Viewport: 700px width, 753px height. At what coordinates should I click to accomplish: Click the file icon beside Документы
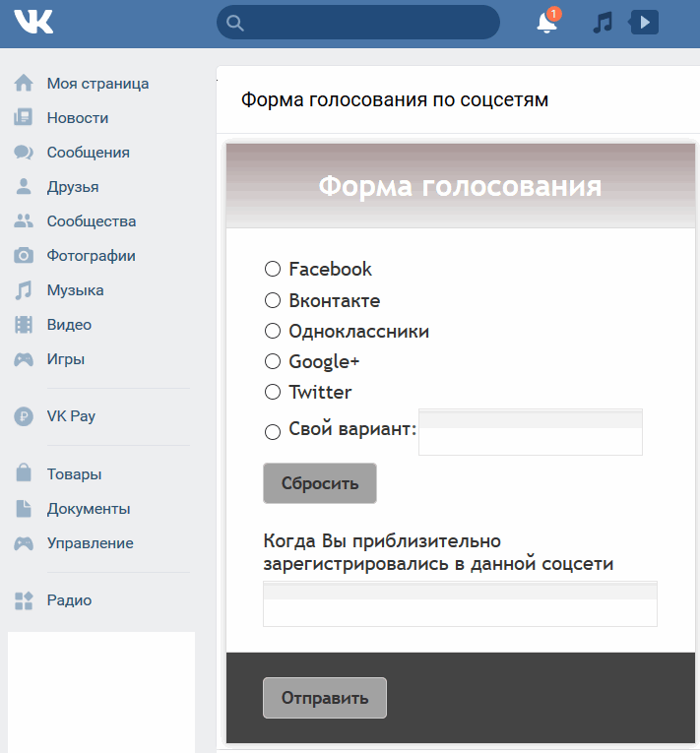pos(24,509)
